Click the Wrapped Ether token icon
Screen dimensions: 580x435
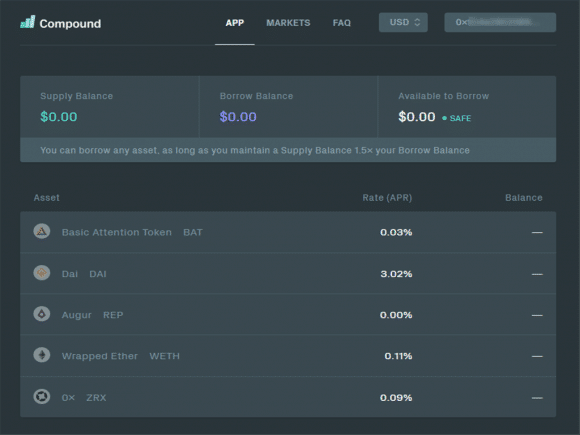[42, 355]
